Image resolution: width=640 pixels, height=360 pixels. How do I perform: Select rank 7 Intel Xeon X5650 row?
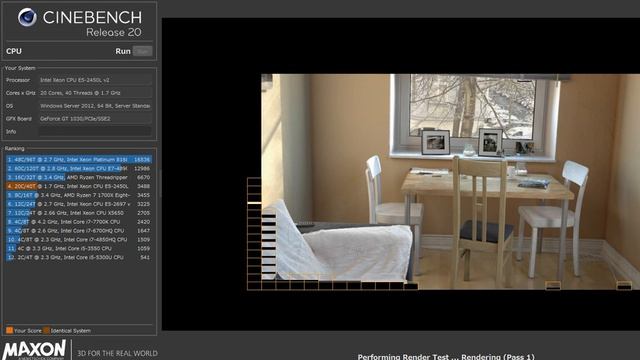(x=78, y=213)
